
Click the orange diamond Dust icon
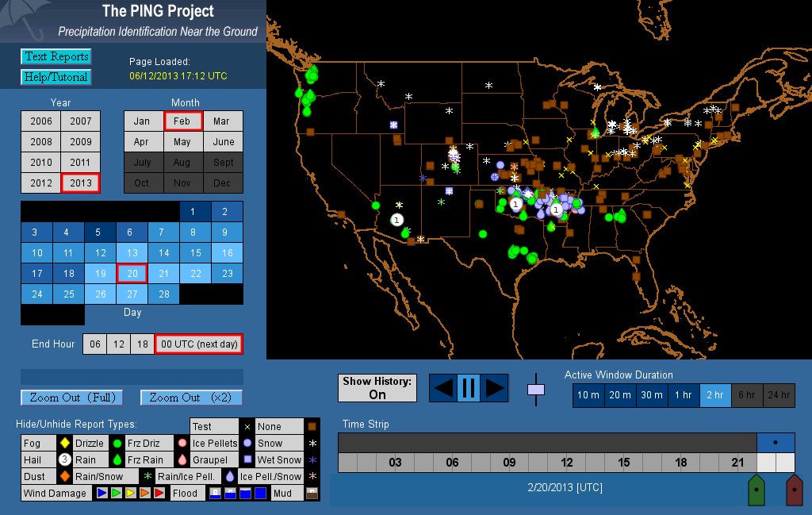click(x=64, y=477)
